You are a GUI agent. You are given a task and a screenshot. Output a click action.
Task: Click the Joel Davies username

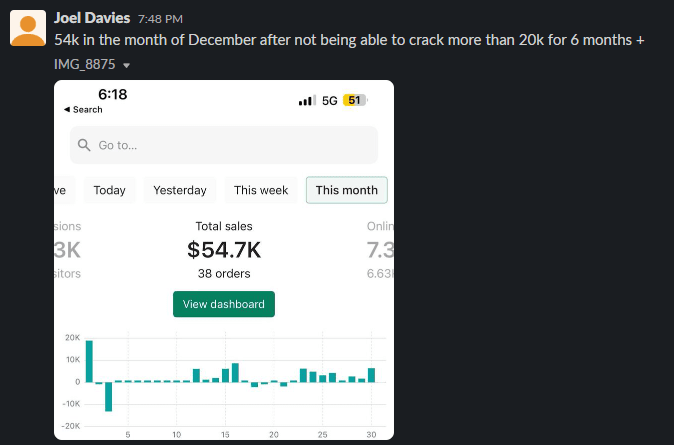click(x=92, y=18)
